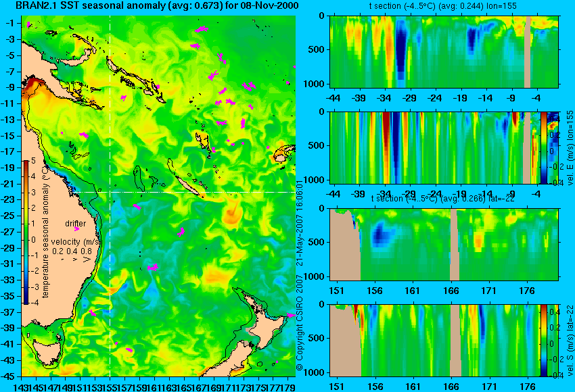Click the "-0.2" tick on the vel. S colorbar
Screen dimensions: 575x392
click(556, 360)
